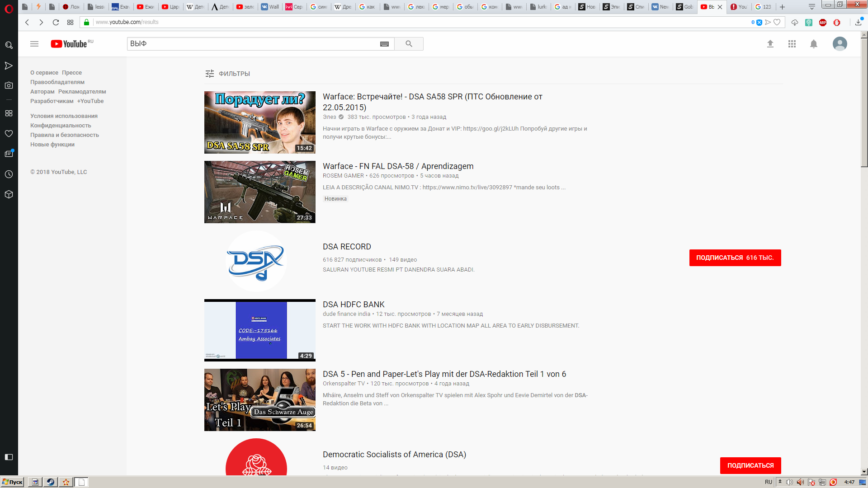This screenshot has width=868, height=488.
Task: Open the red hand AdBlock extension icon
Action: coord(837,22)
